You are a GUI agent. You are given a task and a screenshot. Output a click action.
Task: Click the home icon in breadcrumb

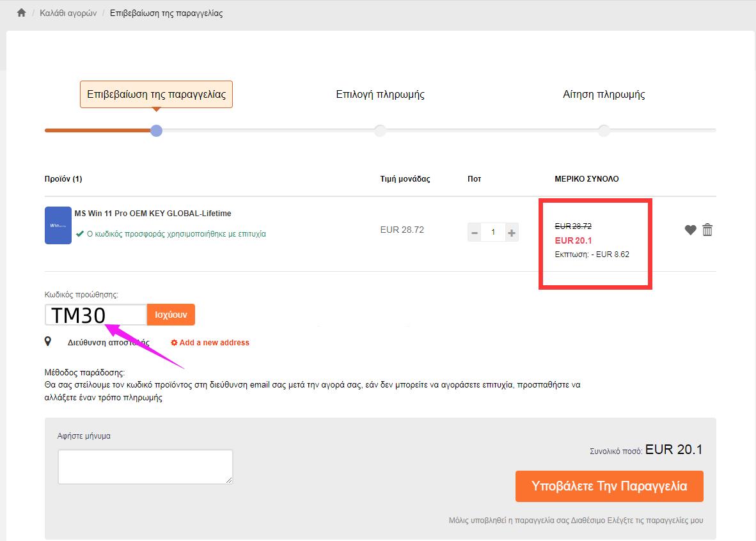[21, 13]
